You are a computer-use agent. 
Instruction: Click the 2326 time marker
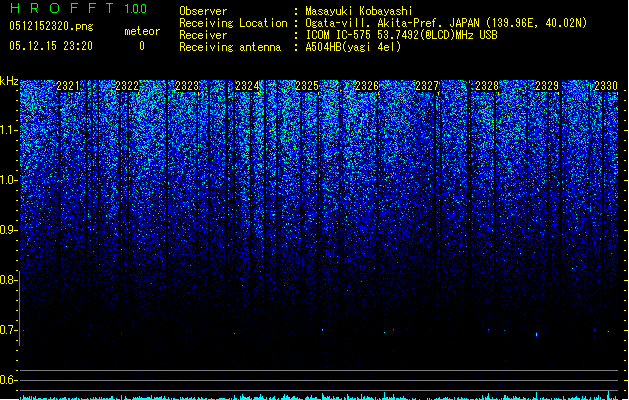(367, 86)
